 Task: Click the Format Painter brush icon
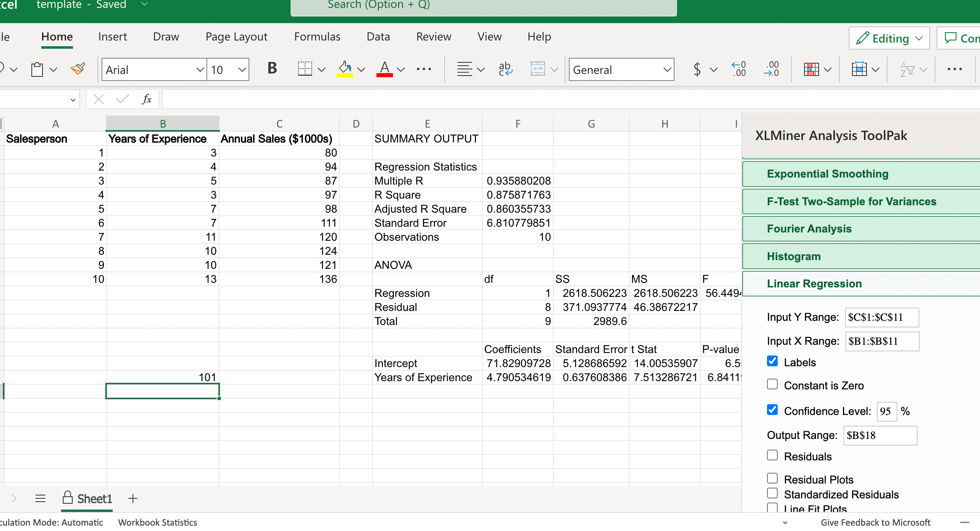tap(78, 69)
